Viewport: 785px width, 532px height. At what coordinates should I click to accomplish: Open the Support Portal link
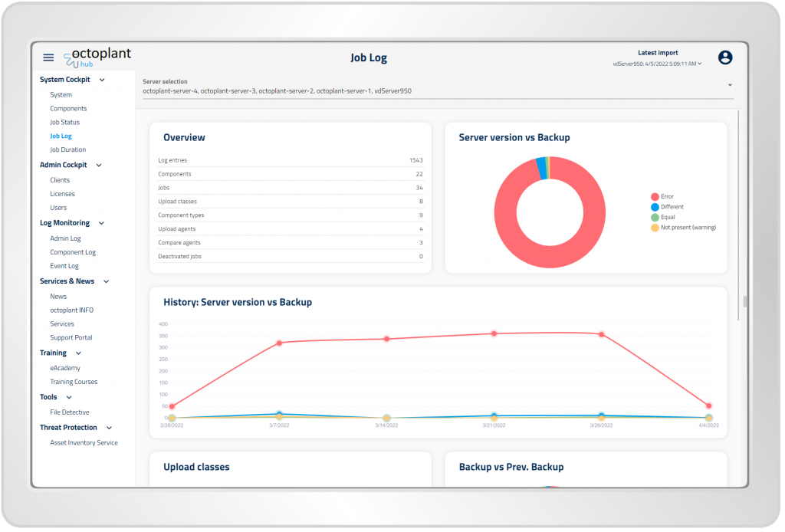(71, 338)
